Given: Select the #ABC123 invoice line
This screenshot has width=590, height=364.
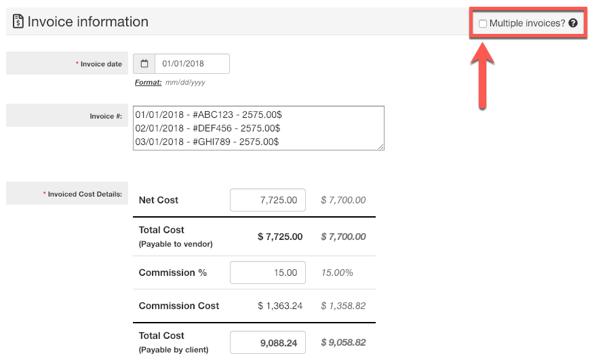Looking at the screenshot, I should pyautogui.click(x=208, y=114).
